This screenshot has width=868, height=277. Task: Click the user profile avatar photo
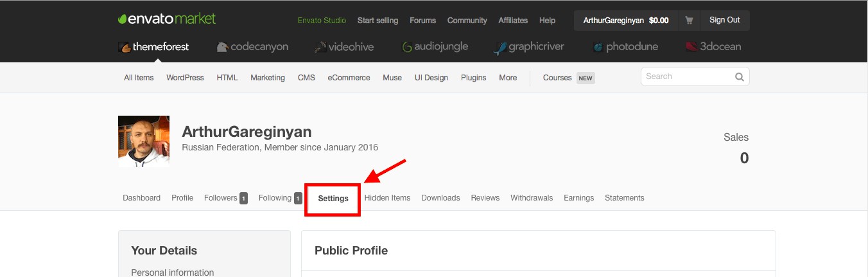coord(144,141)
